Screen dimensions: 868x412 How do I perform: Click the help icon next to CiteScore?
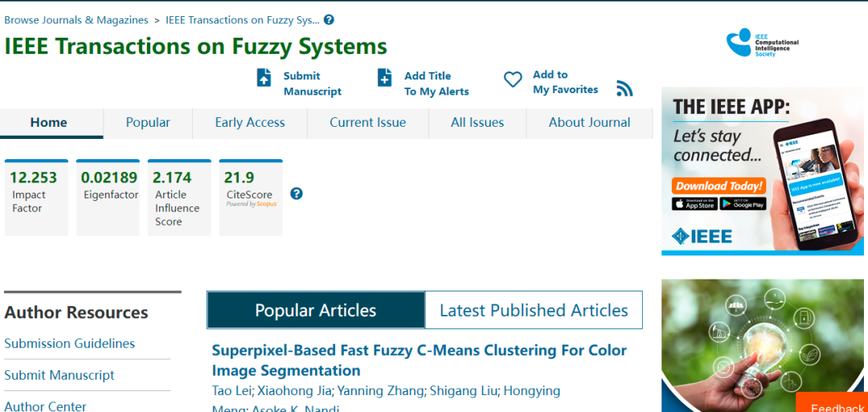pos(297,194)
